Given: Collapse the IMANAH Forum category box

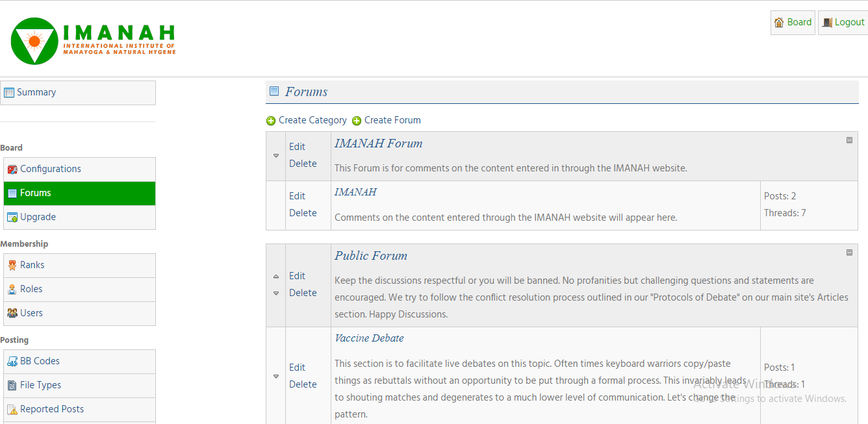Looking at the screenshot, I should click(849, 140).
